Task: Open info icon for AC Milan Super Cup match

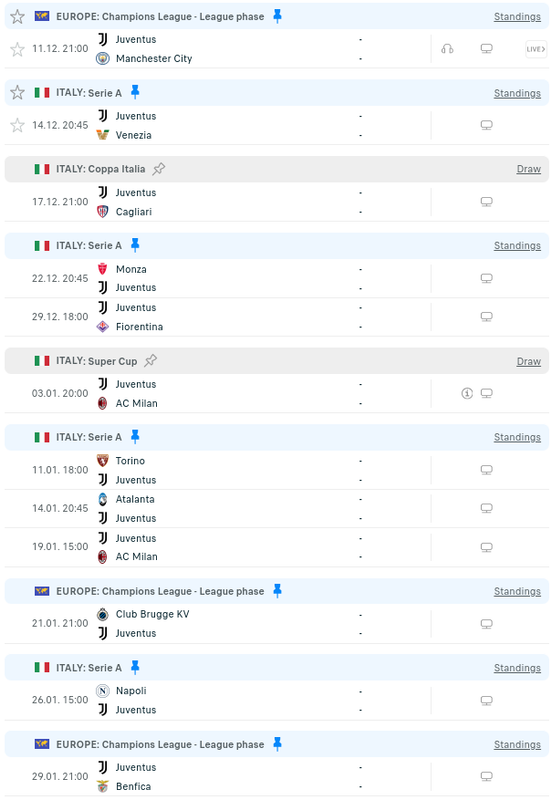Action: [x=467, y=393]
